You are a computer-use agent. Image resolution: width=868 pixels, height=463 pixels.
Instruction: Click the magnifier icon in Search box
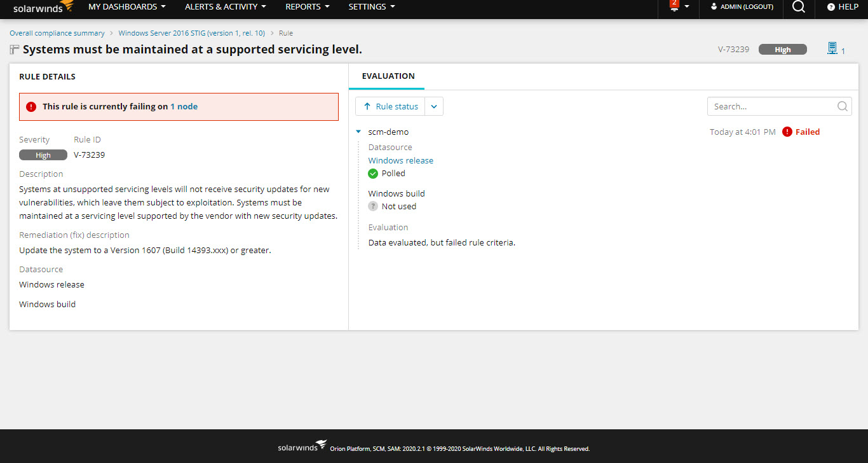pyautogui.click(x=843, y=107)
